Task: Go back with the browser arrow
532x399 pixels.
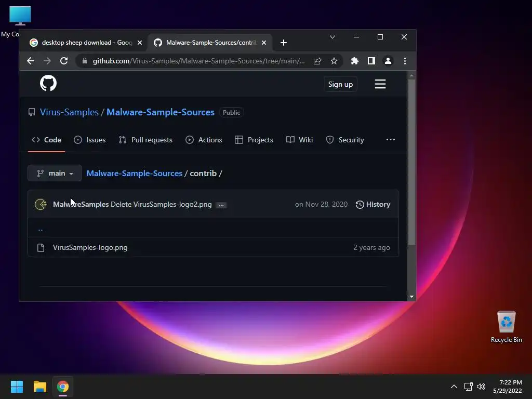Action: click(x=31, y=61)
